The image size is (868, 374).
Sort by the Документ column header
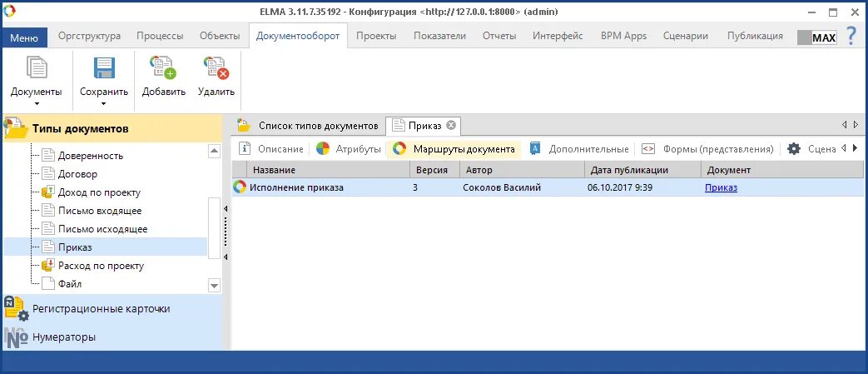click(x=781, y=170)
